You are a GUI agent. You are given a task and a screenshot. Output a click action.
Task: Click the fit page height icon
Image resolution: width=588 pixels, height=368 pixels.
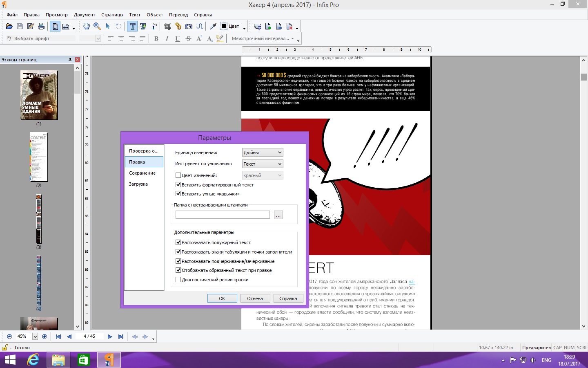(56, 27)
